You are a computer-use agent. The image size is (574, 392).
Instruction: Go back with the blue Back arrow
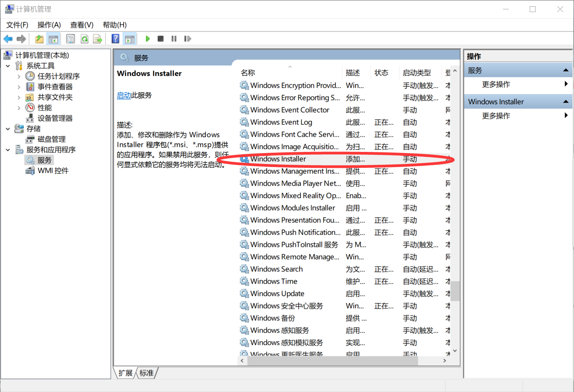coord(8,39)
